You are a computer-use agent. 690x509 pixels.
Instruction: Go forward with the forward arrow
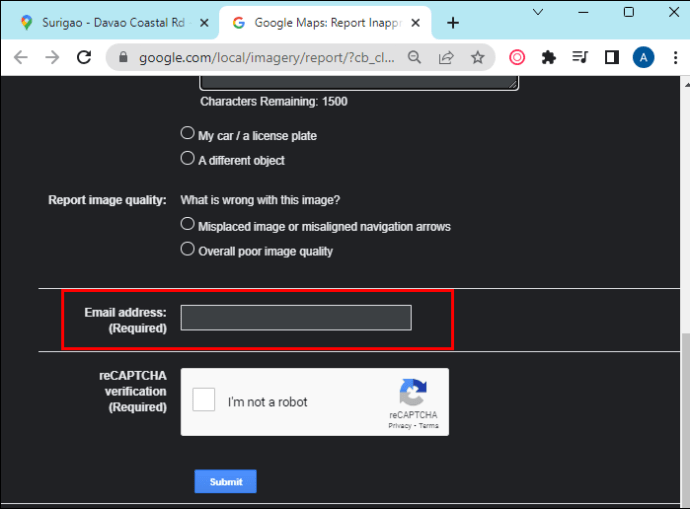pyautogui.click(x=52, y=57)
